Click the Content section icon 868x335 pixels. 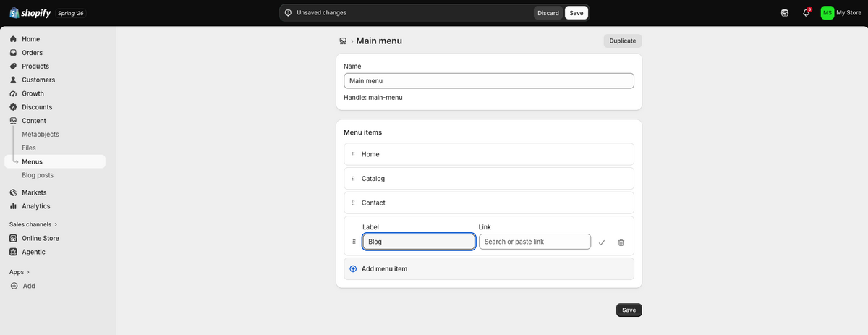13,121
